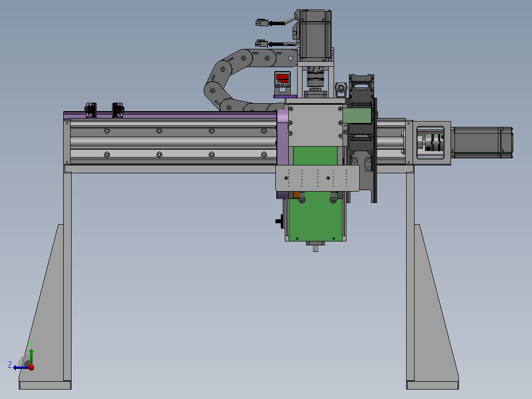Select the red origin ball of the triad
Screen dimensions: 532x399
(x=32, y=367)
